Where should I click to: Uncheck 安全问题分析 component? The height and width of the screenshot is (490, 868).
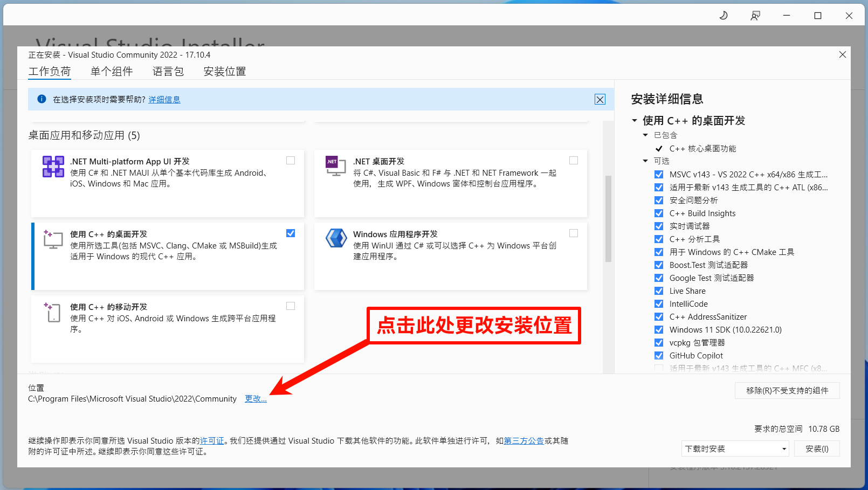pyautogui.click(x=659, y=201)
